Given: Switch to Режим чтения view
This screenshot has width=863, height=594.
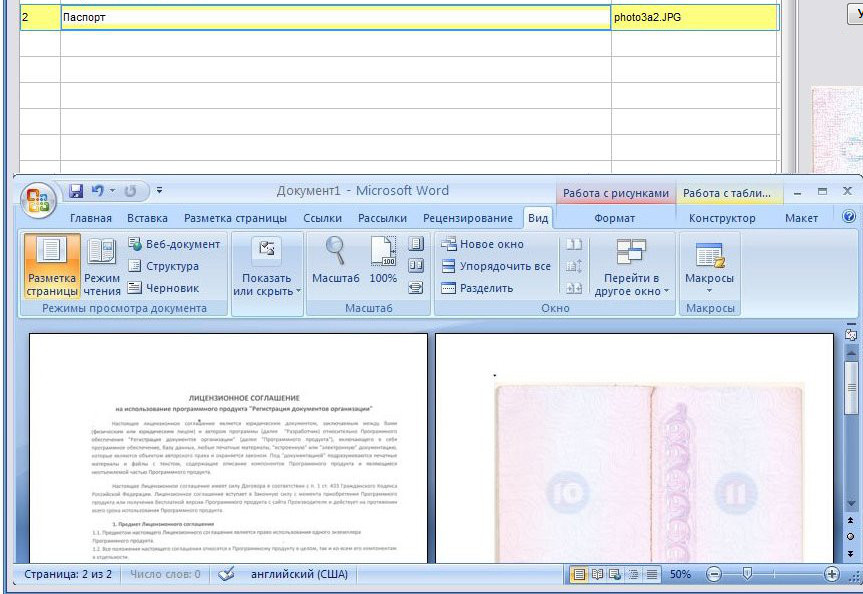Looking at the screenshot, I should point(102,266).
